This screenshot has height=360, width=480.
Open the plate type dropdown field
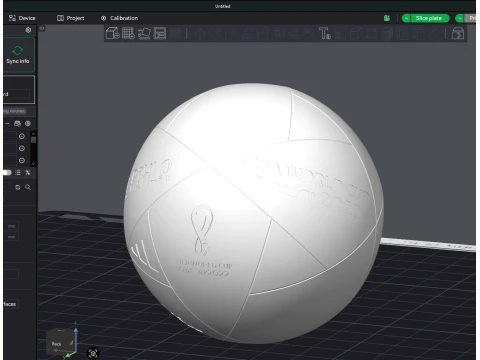[18, 94]
